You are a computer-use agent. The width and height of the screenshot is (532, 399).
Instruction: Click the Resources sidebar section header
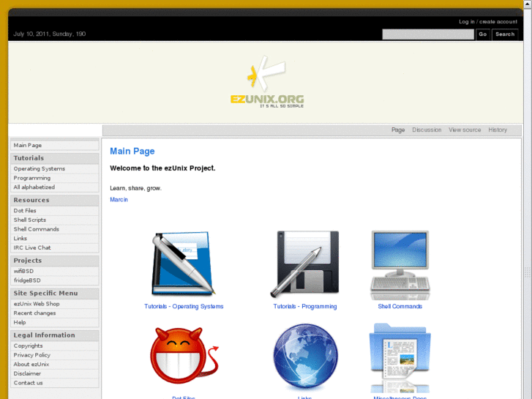pos(55,201)
